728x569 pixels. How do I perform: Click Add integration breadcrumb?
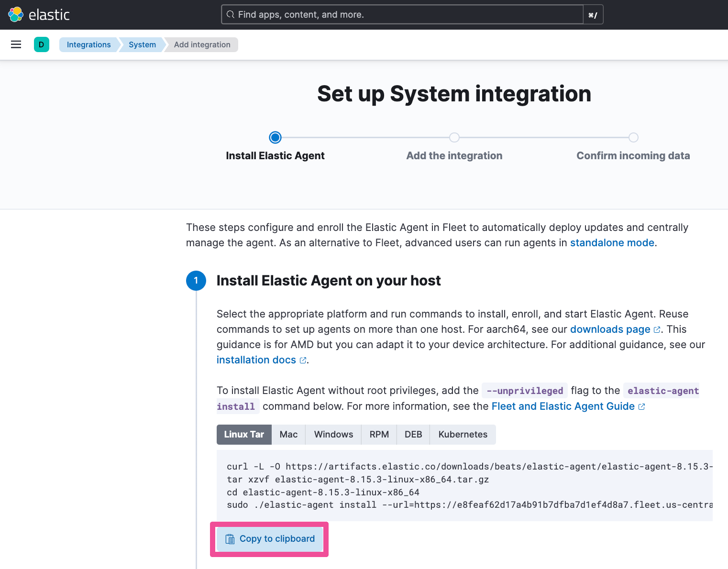click(x=202, y=44)
